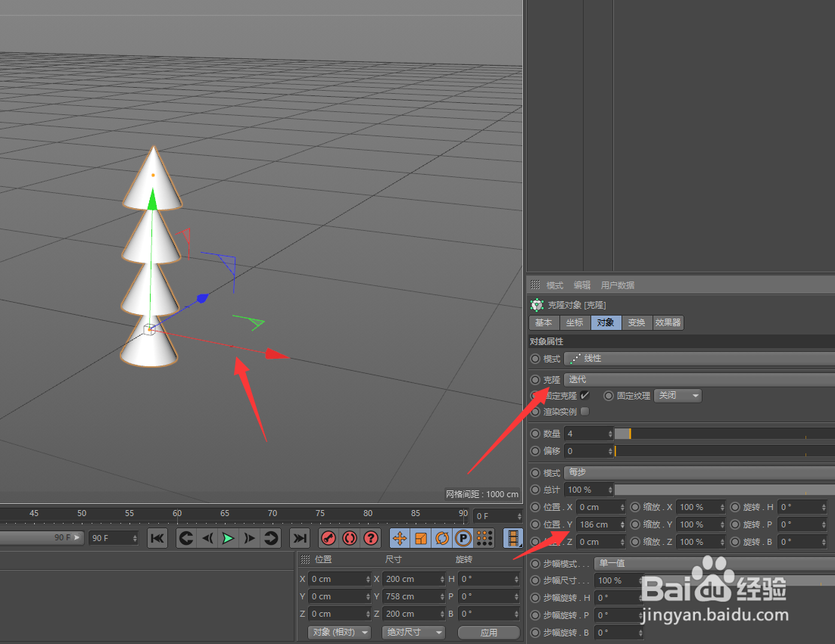Open the 对象 (相对) coordinate dropdown

pos(340,633)
